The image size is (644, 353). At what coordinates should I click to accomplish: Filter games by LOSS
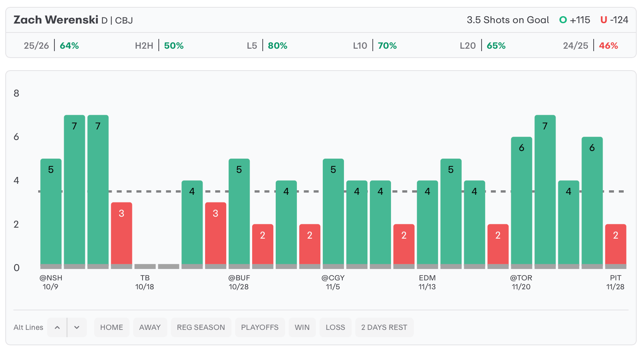point(335,327)
